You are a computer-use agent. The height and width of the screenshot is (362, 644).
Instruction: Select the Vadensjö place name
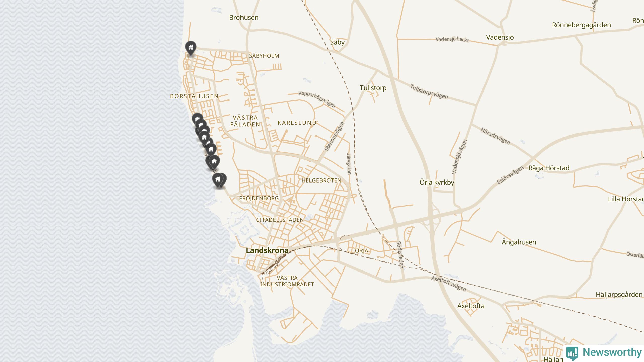coord(500,37)
